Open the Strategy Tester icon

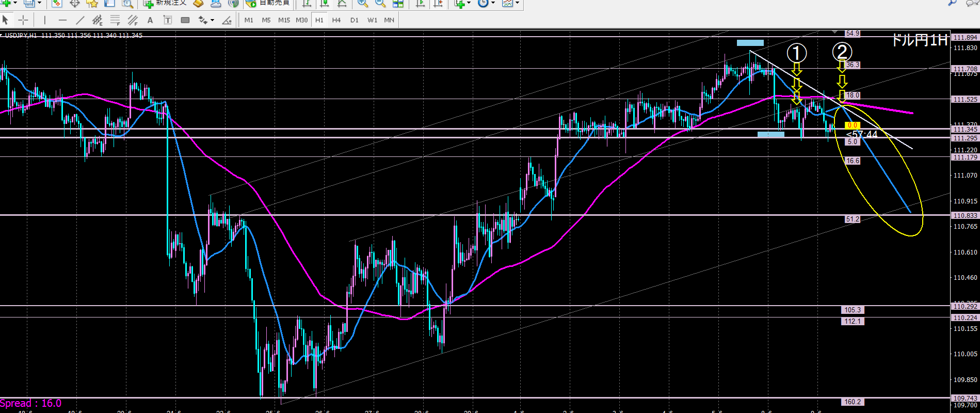pos(127,3)
